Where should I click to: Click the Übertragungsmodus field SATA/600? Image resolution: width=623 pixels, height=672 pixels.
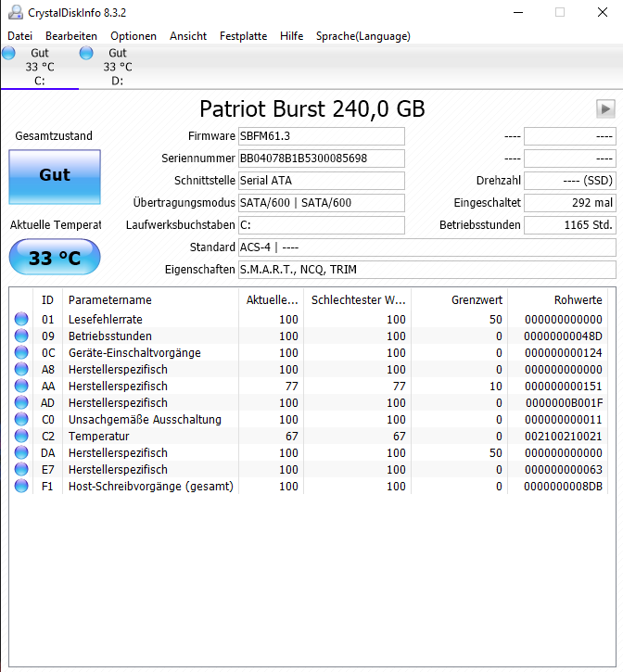tap(322, 203)
